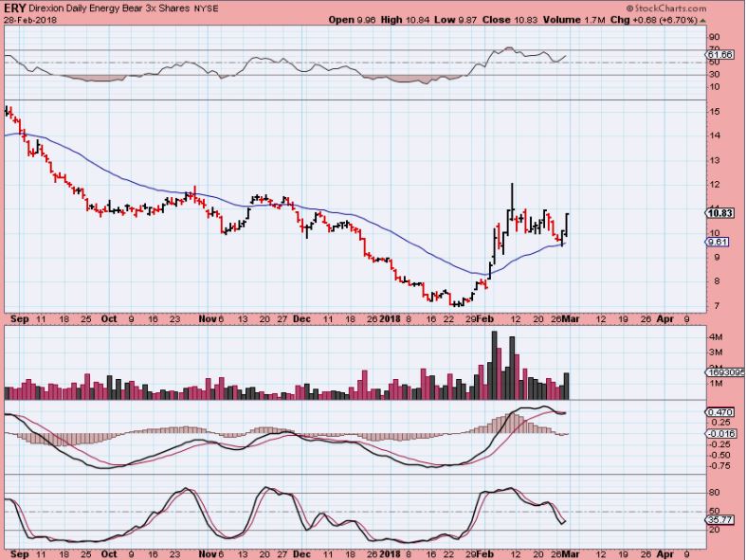The width and height of the screenshot is (746, 560).
Task: Click the NYSE exchange label
Action: pos(206,9)
